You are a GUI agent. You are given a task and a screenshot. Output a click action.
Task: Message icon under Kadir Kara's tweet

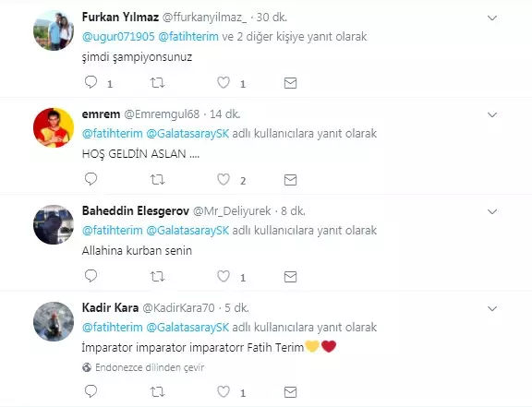290,392
